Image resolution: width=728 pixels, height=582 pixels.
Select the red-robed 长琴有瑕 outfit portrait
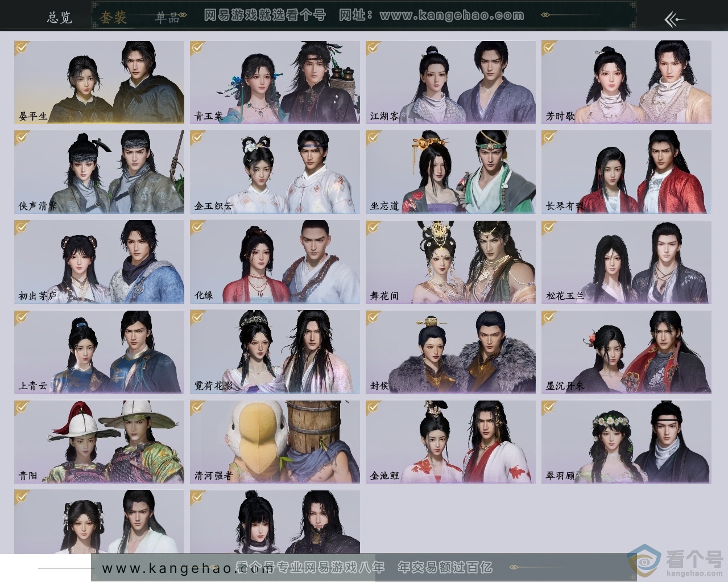click(x=626, y=172)
